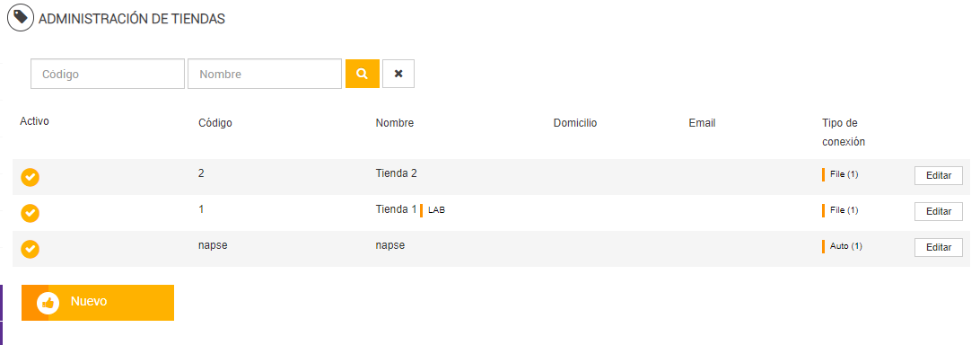The height and width of the screenshot is (345, 980).
Task: Clear filters with the X button
Action: pos(398,74)
